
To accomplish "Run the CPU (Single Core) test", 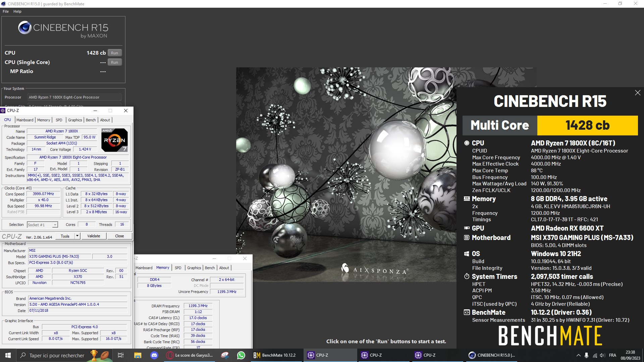I will pyautogui.click(x=114, y=62).
